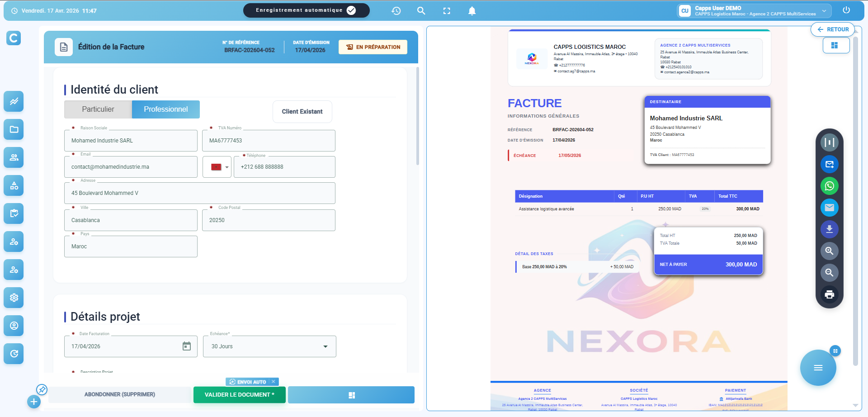Click the form panel vertical scrollbar
The image size is (868, 417).
coord(417,116)
